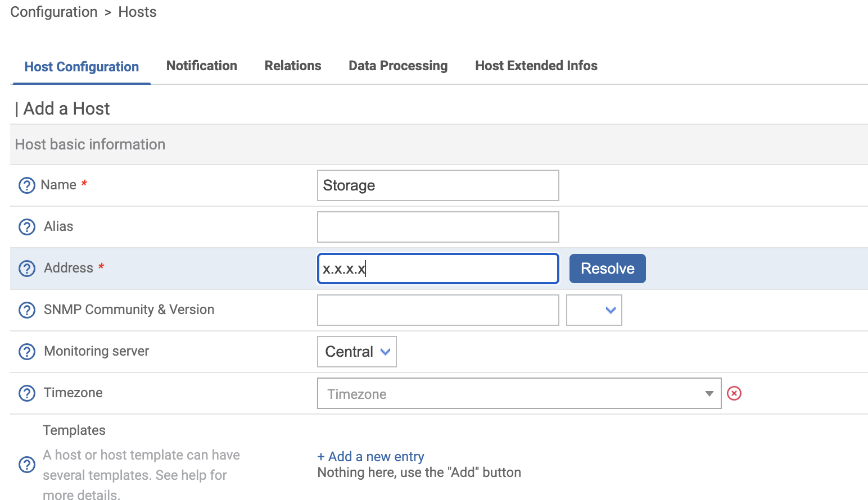Click the help icon beside Name
The height and width of the screenshot is (500, 868).
pos(26,185)
